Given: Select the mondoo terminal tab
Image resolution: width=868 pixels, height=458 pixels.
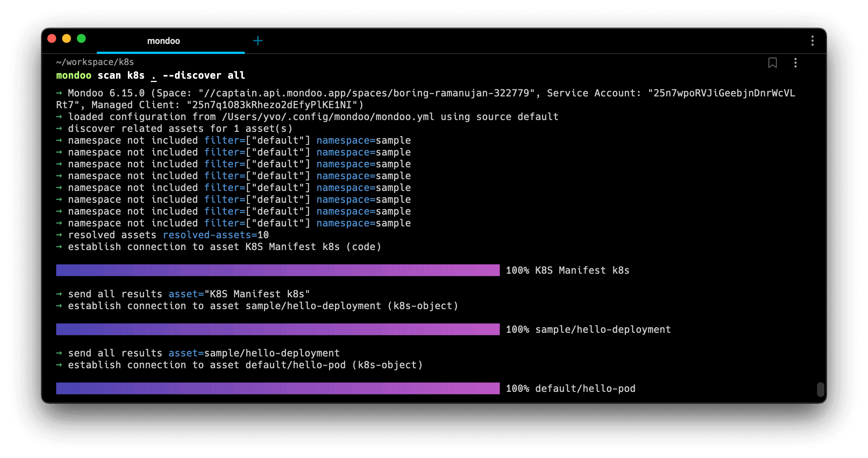Looking at the screenshot, I should click(x=164, y=41).
